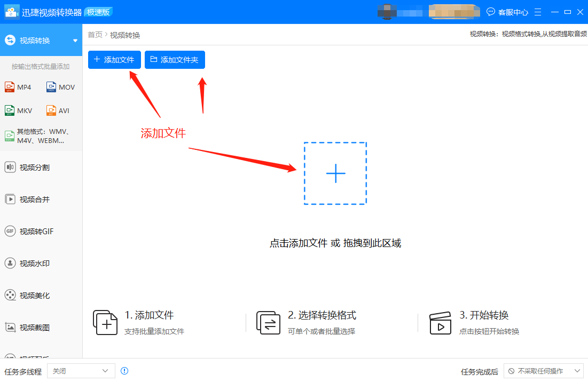
Task: Click 视频转换 in the breadcrumb
Action: pyautogui.click(x=125, y=35)
